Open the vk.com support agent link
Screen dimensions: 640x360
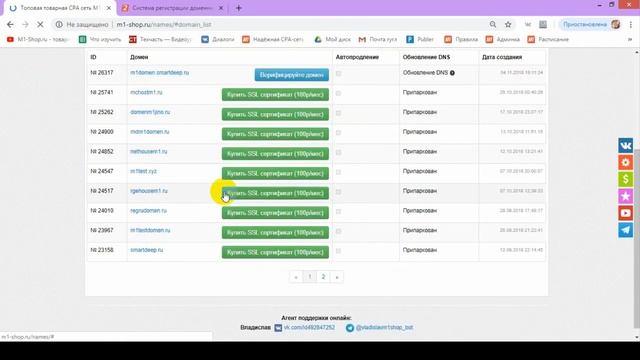point(309,327)
